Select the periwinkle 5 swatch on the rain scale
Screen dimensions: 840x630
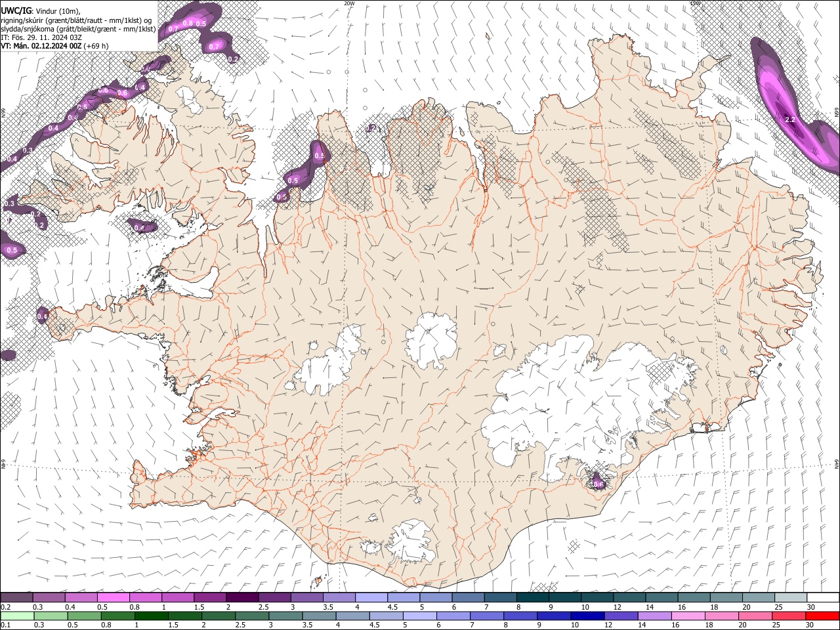pyautogui.click(x=419, y=616)
